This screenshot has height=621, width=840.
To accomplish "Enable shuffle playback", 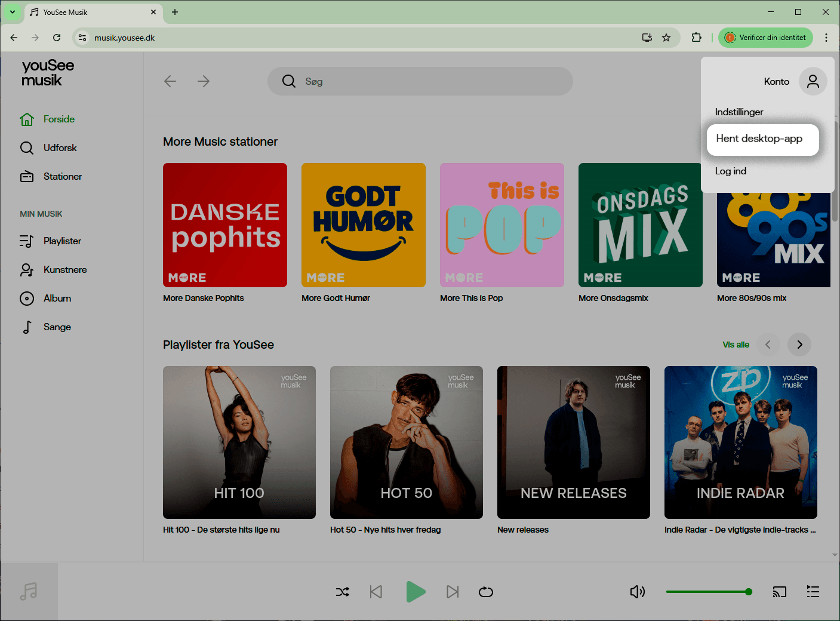I will tap(343, 592).
